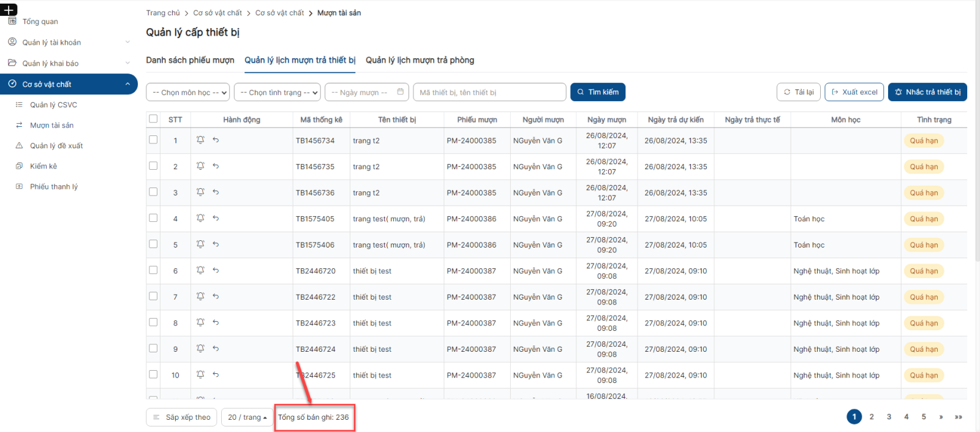980x432 pixels.
Task: Switch to Quản lý lịch mượn trả phòng tab
Action: pyautogui.click(x=420, y=60)
